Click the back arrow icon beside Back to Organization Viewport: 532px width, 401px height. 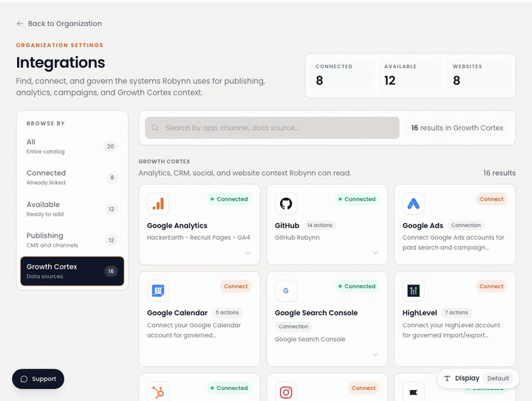[20, 24]
